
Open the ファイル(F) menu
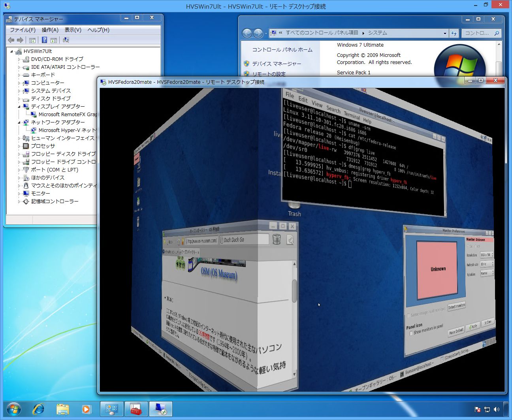(x=23, y=30)
